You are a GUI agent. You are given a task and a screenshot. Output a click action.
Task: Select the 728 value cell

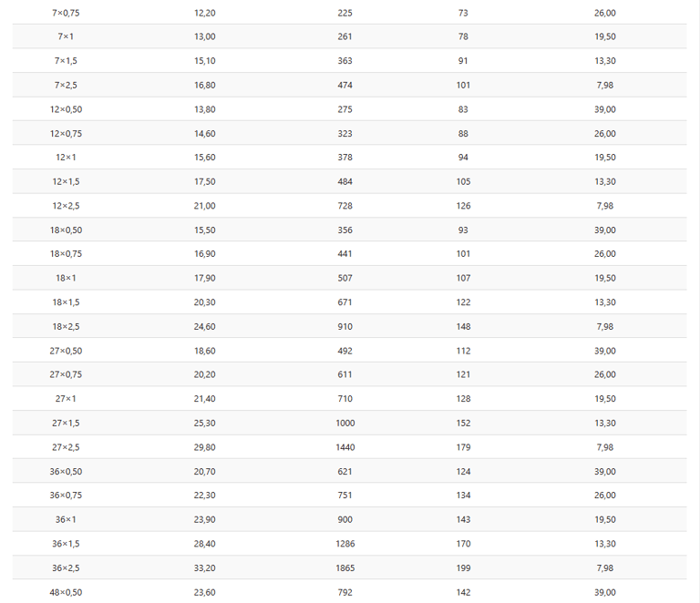click(x=345, y=206)
